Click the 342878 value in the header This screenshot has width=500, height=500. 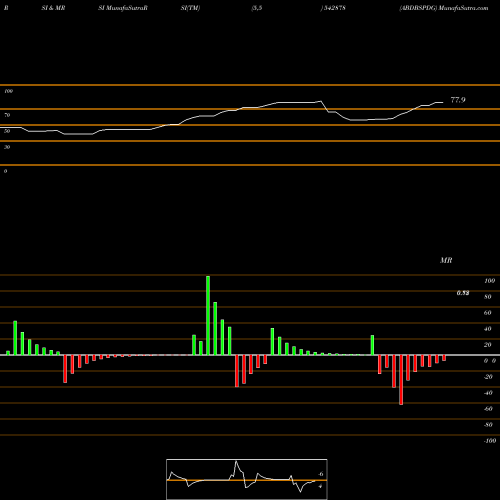[335, 8]
